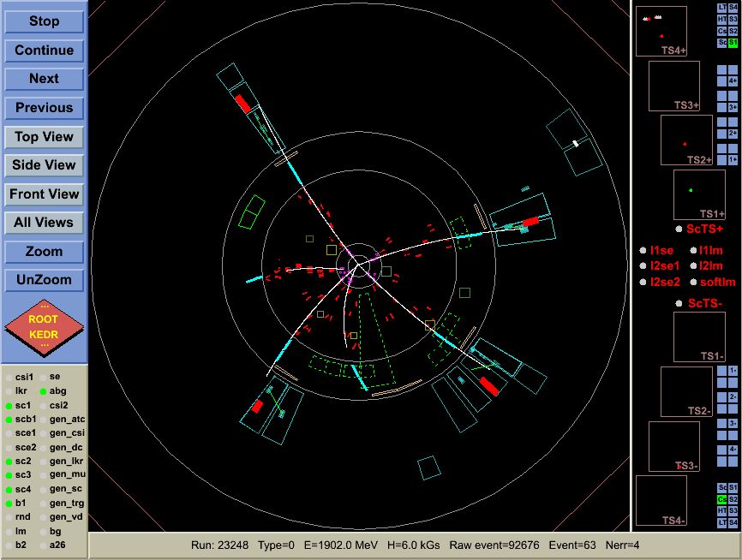The height and width of the screenshot is (560, 742).
Task: Toggle the sc1 radio indicator
Action: (x=9, y=405)
